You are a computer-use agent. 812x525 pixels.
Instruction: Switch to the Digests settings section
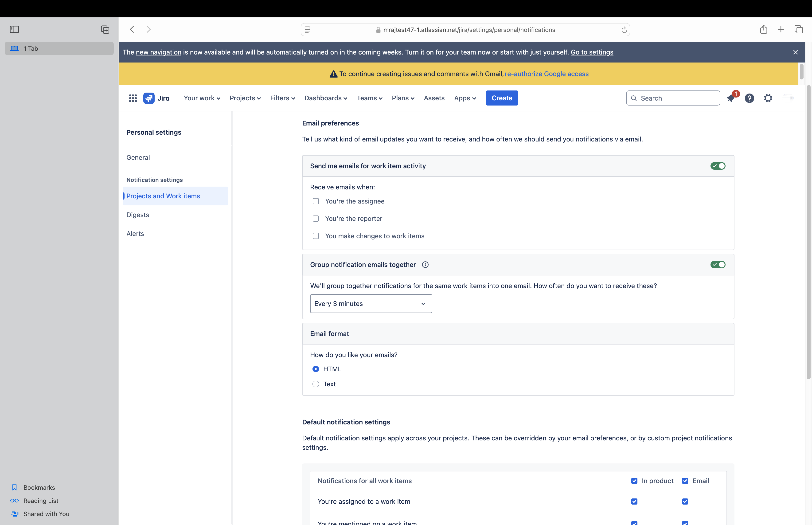[x=137, y=215]
